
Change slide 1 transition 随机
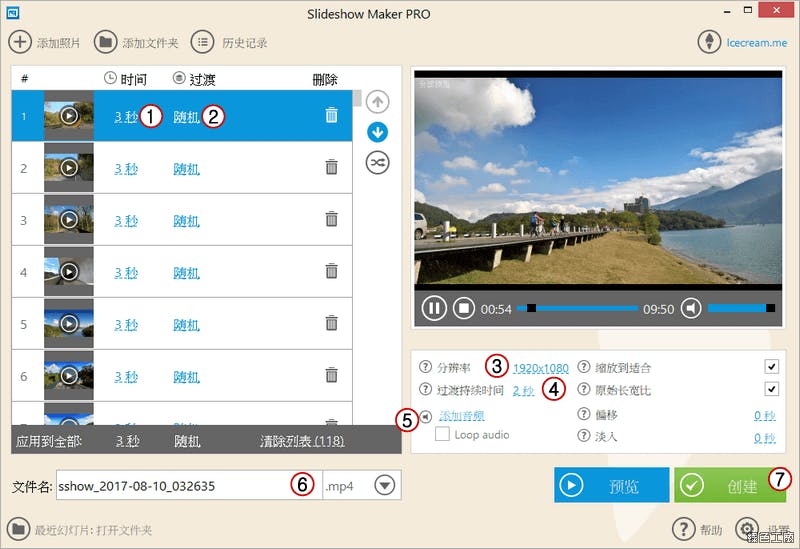(x=186, y=117)
